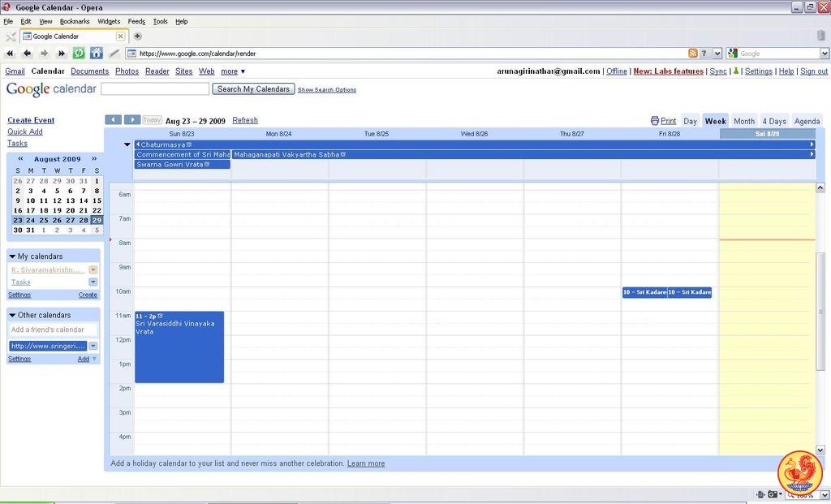Go to next month in mini calendar
The width and height of the screenshot is (831, 504).
click(94, 158)
